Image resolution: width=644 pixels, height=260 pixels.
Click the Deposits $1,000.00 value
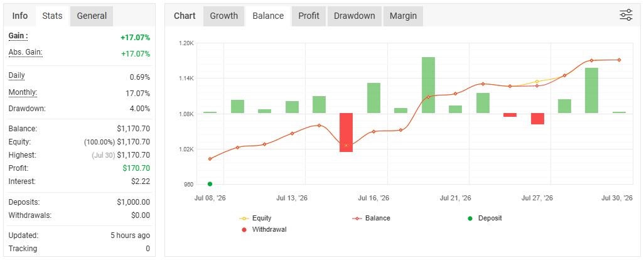tap(134, 202)
